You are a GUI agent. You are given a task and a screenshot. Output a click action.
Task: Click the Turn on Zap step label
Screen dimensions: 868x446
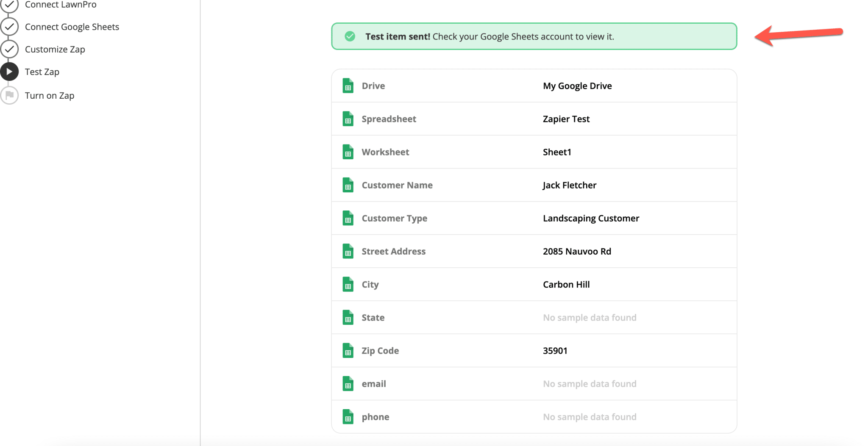[50, 95]
